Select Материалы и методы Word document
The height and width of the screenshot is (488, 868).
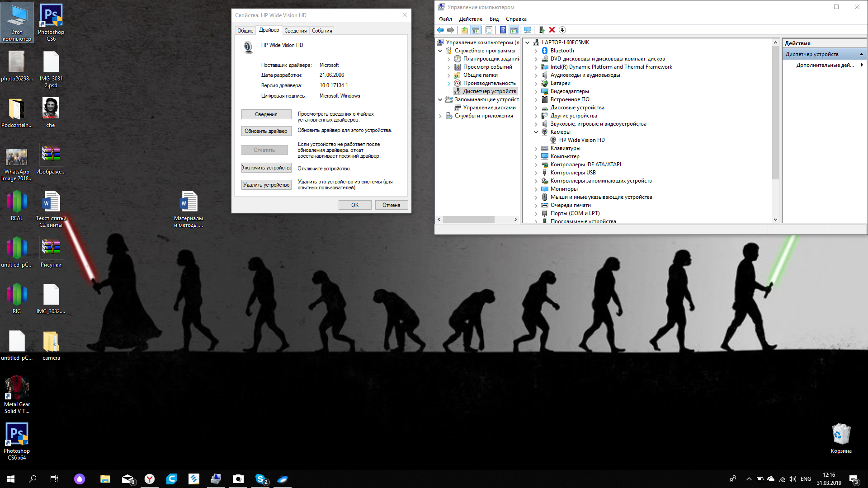click(x=189, y=209)
